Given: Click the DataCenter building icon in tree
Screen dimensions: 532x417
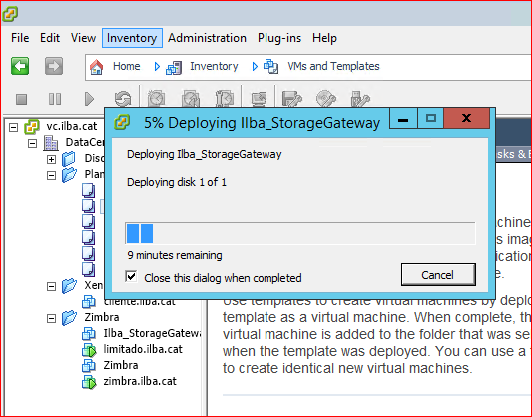Looking at the screenshot, I should coord(51,143).
